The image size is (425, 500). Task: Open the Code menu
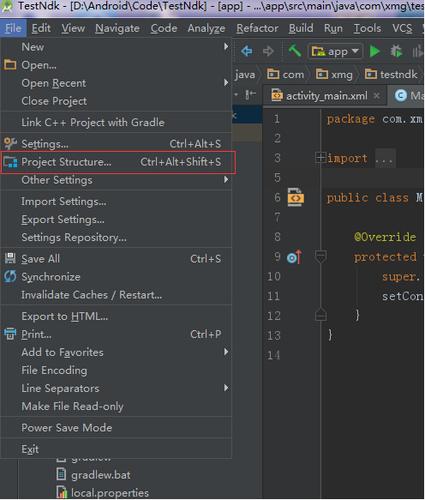click(x=164, y=28)
